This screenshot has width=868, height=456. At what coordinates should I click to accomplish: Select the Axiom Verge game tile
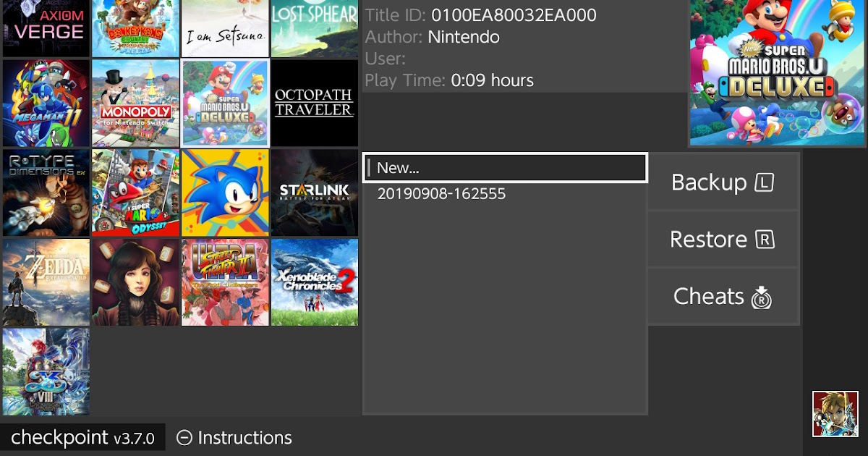(46, 28)
